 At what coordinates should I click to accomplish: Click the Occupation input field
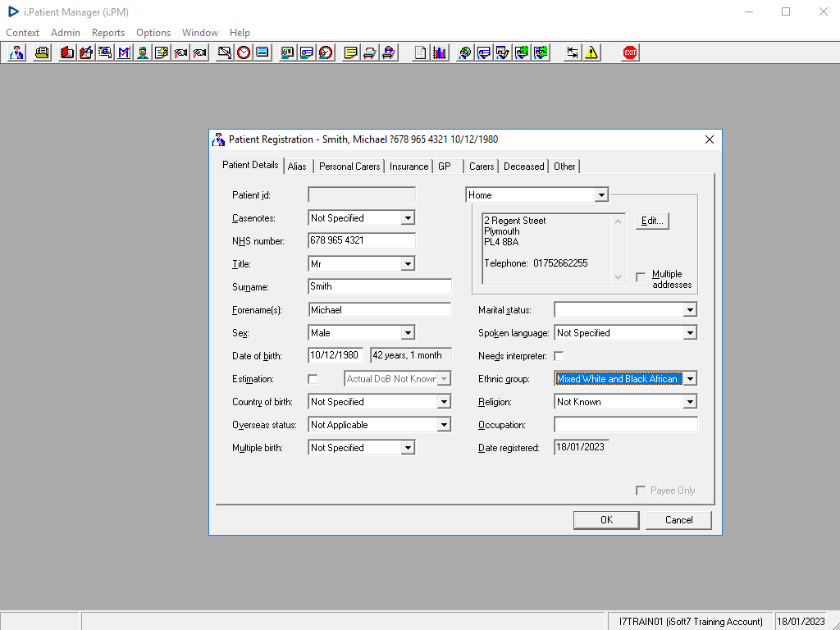(626, 425)
